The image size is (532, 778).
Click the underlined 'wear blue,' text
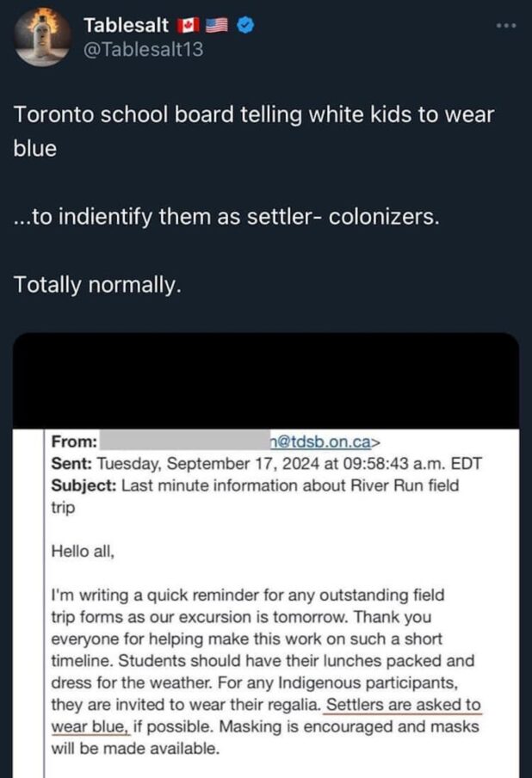[90, 726]
